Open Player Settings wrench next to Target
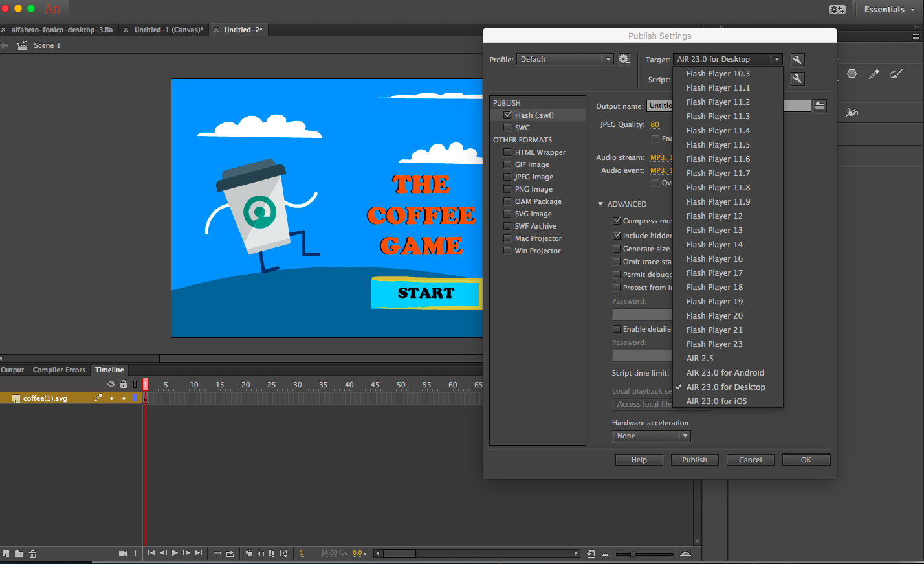Image resolution: width=924 pixels, height=564 pixels. [797, 60]
